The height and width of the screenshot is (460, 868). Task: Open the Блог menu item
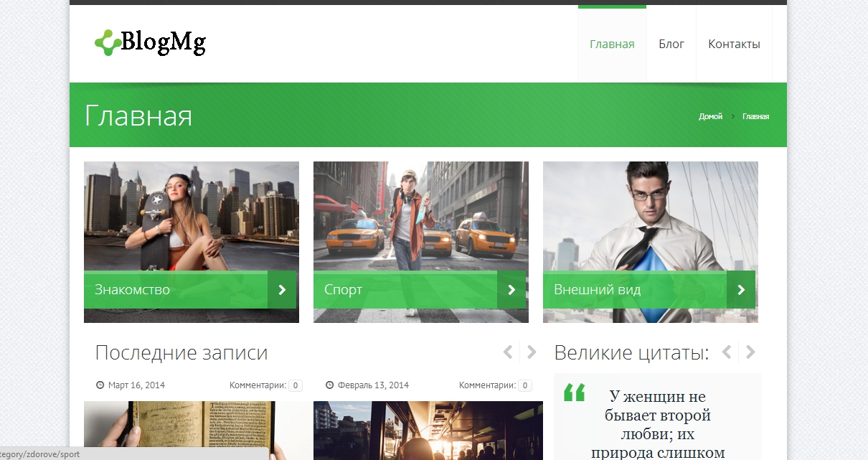[x=671, y=44]
